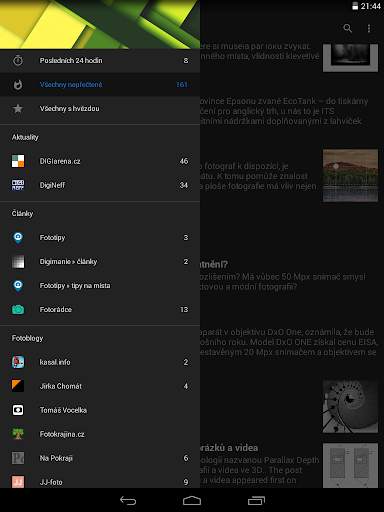Click unread count 13 for Fotorádce
Image resolution: width=384 pixels, height=512 pixels.
[x=184, y=310]
